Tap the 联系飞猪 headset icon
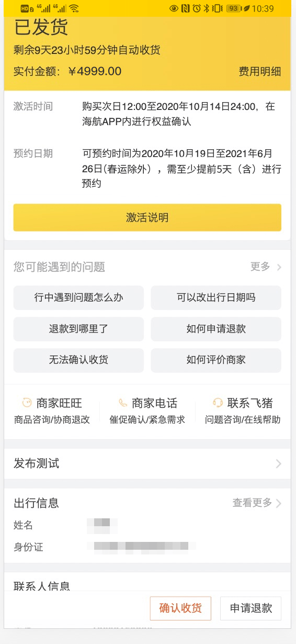The width and height of the screenshot is (296, 644). point(218,403)
